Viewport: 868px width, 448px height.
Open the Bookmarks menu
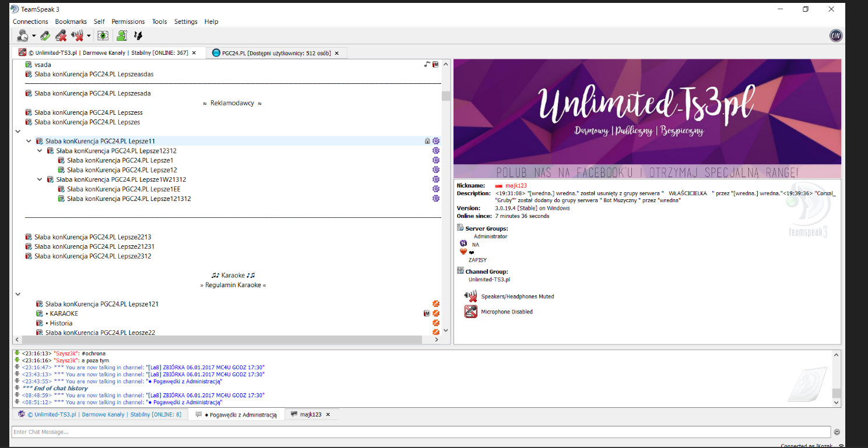coord(71,22)
